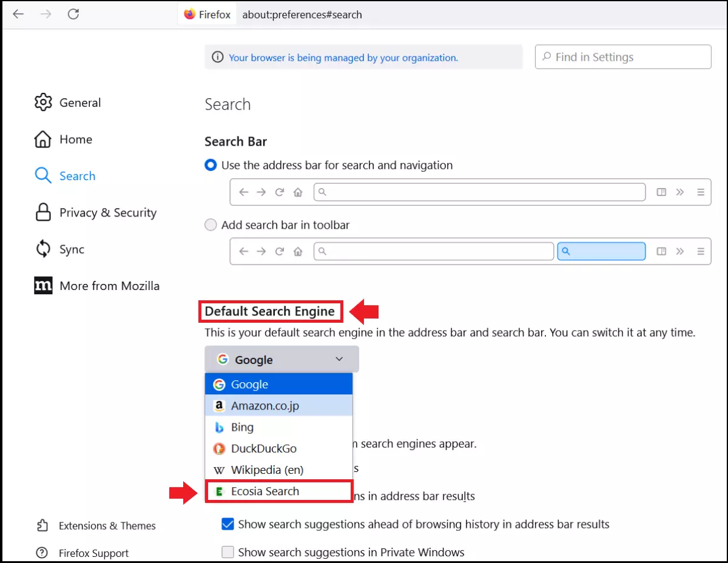The width and height of the screenshot is (728, 563).
Task: Toggle suggestions ahead of browsing history checkbox
Action: 227,524
